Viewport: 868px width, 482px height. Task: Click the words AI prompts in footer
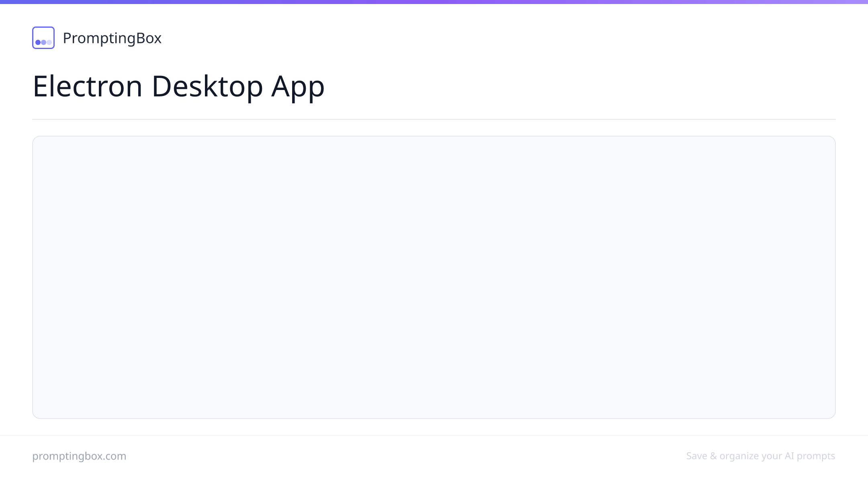(810, 456)
